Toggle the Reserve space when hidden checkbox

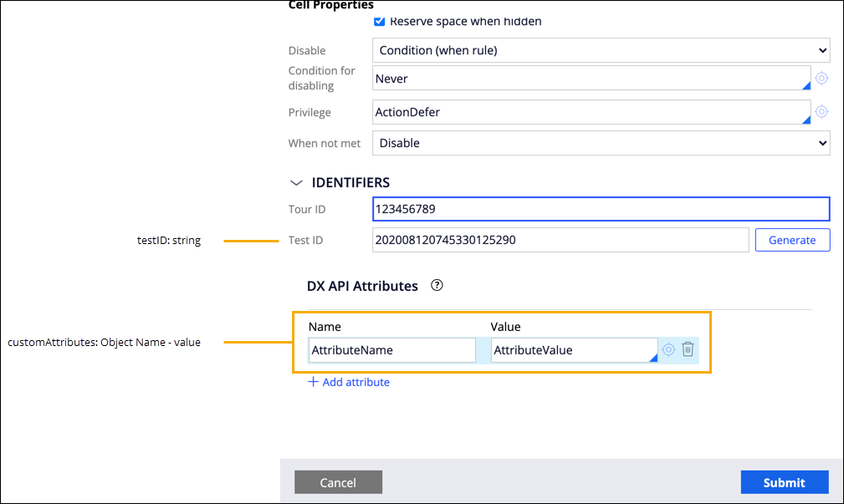click(379, 21)
